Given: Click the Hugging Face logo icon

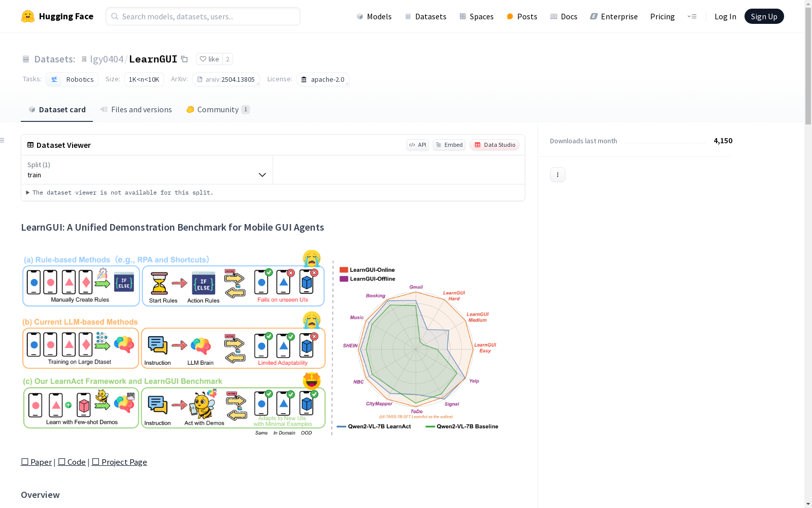Looking at the screenshot, I should (x=28, y=16).
